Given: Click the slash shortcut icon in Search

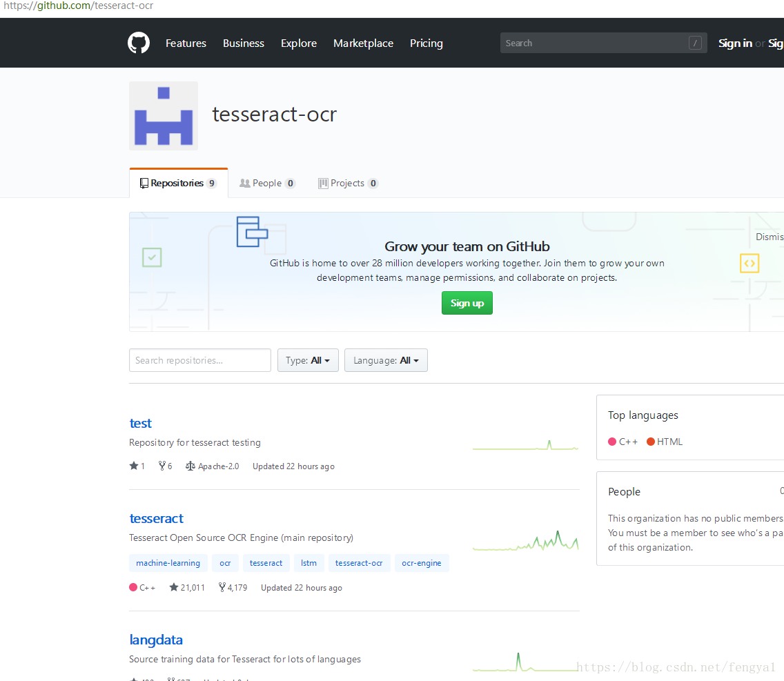Looking at the screenshot, I should click(x=695, y=43).
